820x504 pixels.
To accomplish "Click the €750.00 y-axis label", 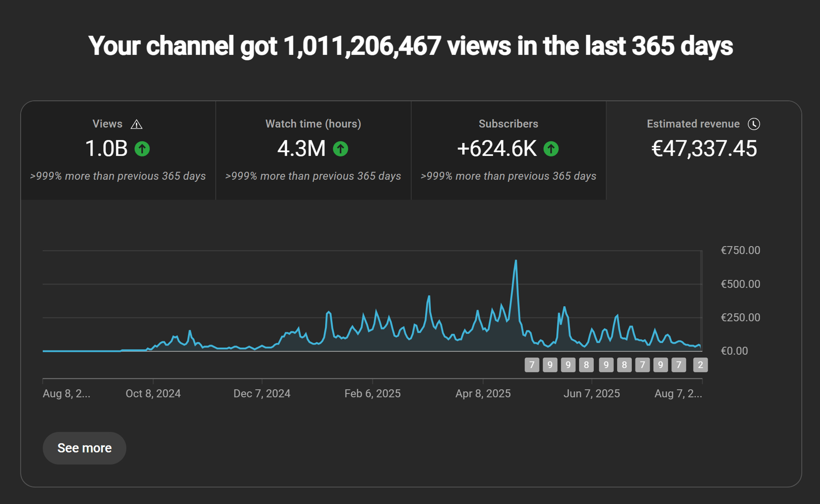I will [740, 250].
